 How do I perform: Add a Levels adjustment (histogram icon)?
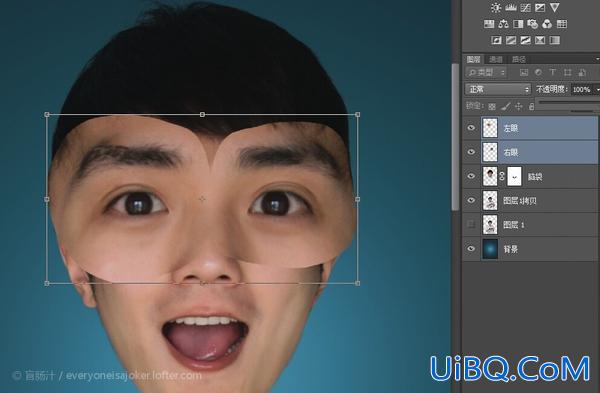(x=511, y=7)
